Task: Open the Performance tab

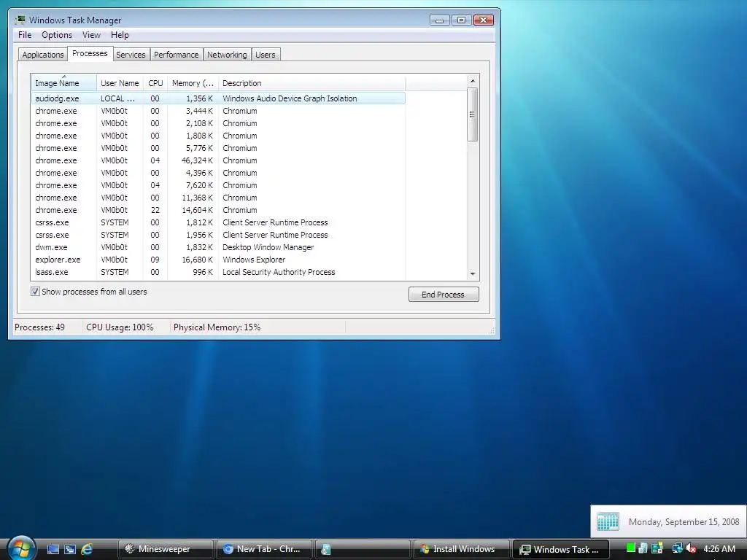Action: pos(177,55)
